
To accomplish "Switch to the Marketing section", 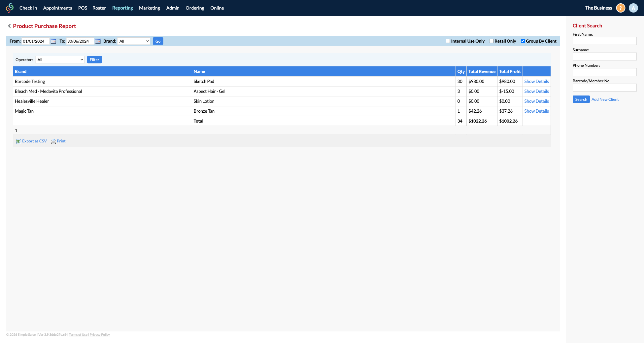I will coord(149,8).
